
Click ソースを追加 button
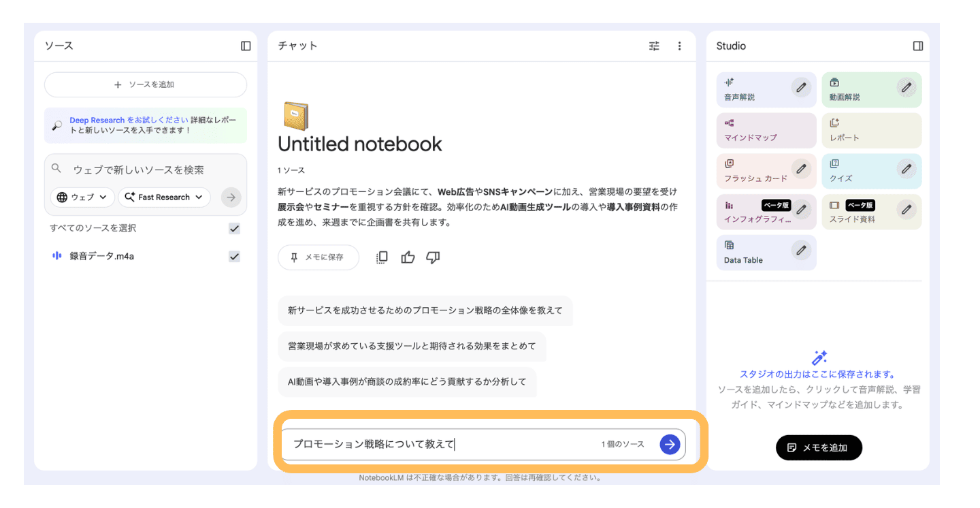coord(145,84)
